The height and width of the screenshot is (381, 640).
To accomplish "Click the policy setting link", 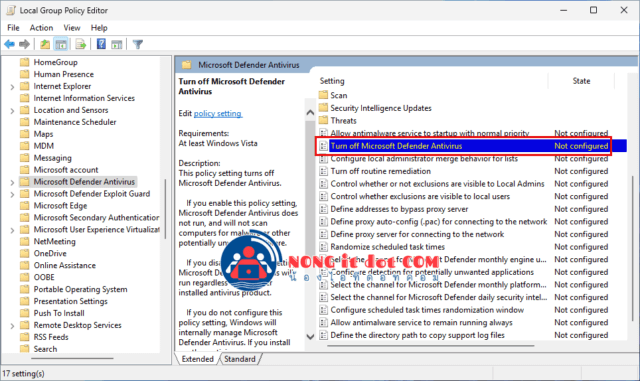I will coord(218,114).
